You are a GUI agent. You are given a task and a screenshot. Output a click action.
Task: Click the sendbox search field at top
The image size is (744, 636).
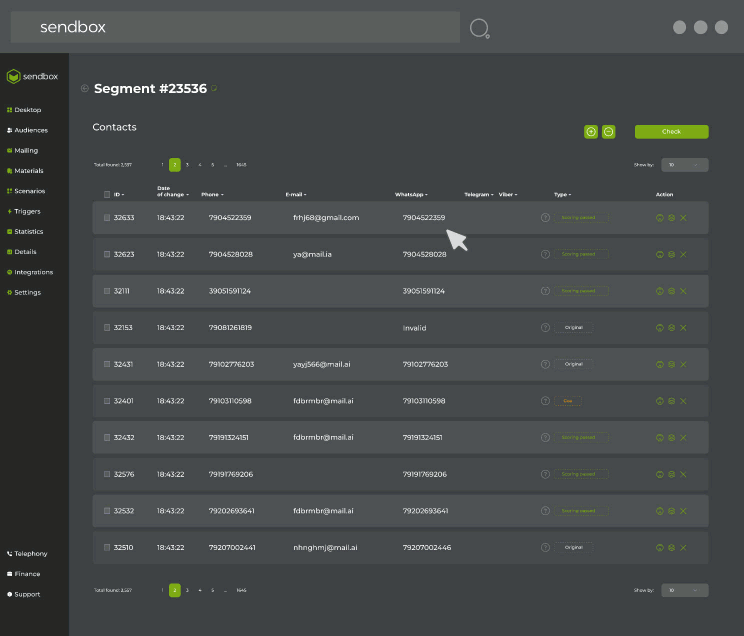[235, 27]
